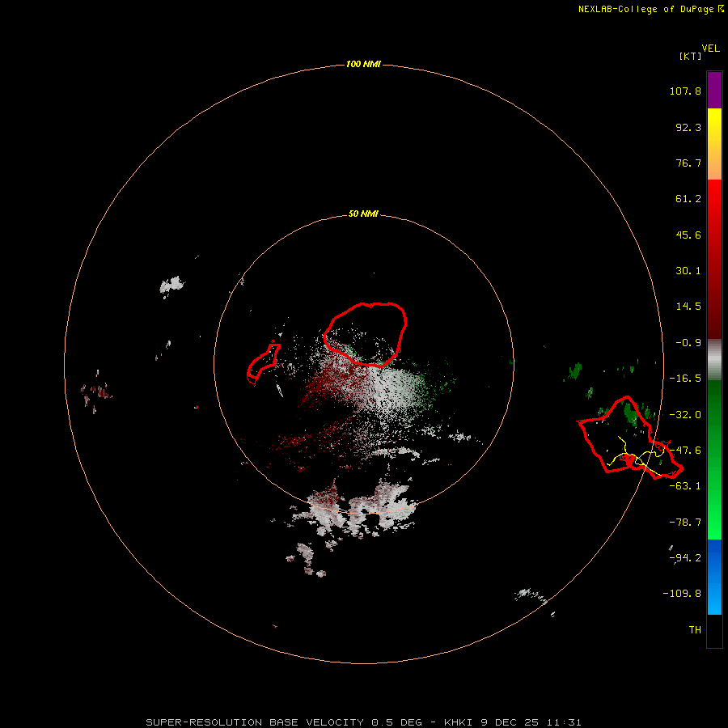728x728 pixels.
Task: Click the small red island outline west of center
Action: click(263, 364)
